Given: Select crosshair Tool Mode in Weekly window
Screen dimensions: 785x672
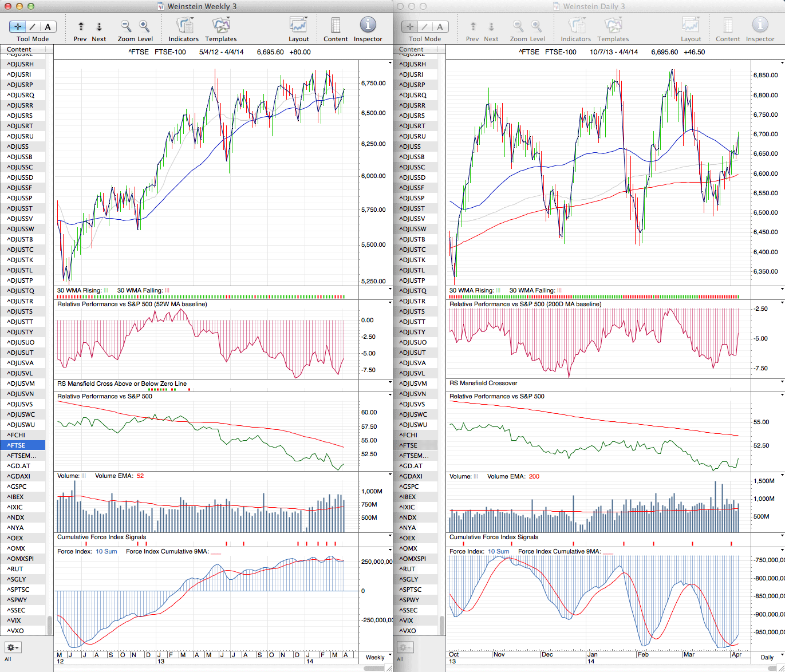Looking at the screenshot, I should [18, 27].
